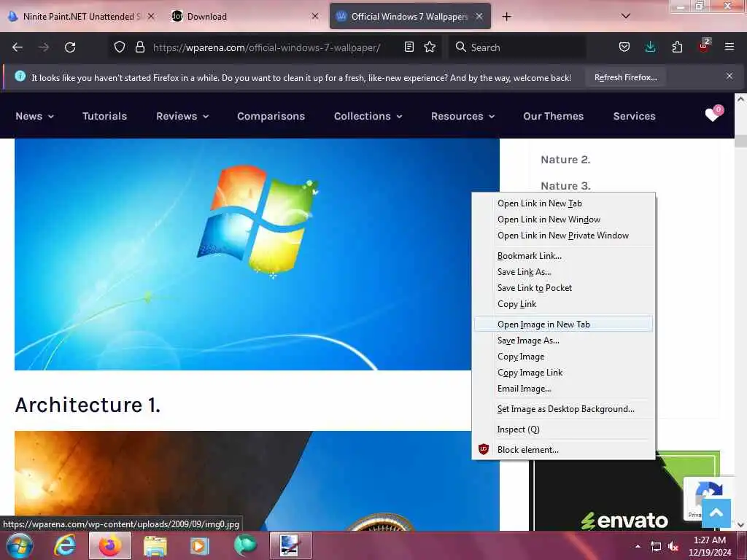Select Inspect (Q) in context menu
The height and width of the screenshot is (560, 747).
tap(564, 429)
